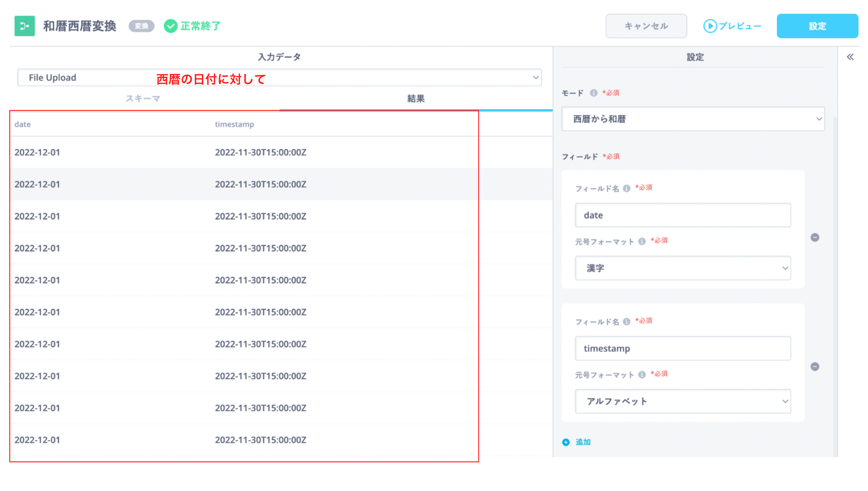Click the info icon next to モード

593,93
